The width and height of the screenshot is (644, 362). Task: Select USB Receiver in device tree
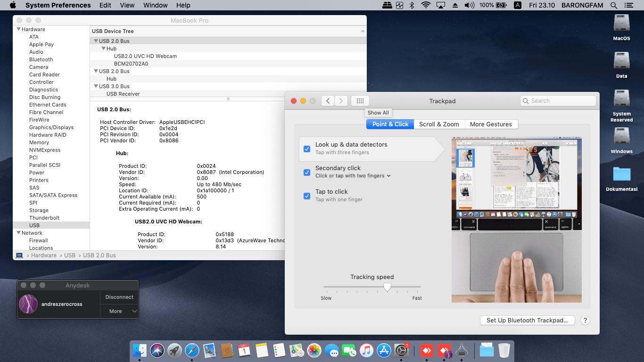point(228,94)
